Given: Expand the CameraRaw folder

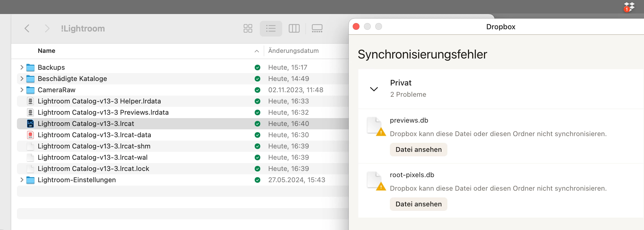Looking at the screenshot, I should tap(22, 90).
